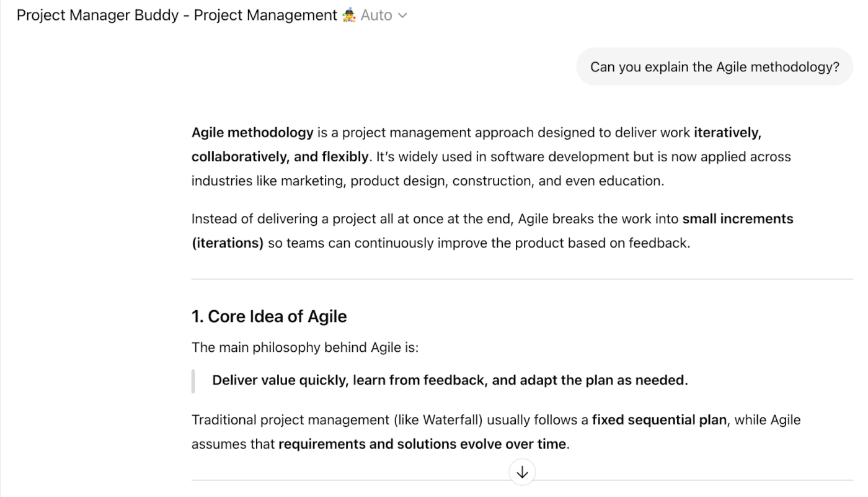This screenshot has height=497, width=868.
Task: Click the quoted Deliver value quickly line
Action: pos(449,379)
